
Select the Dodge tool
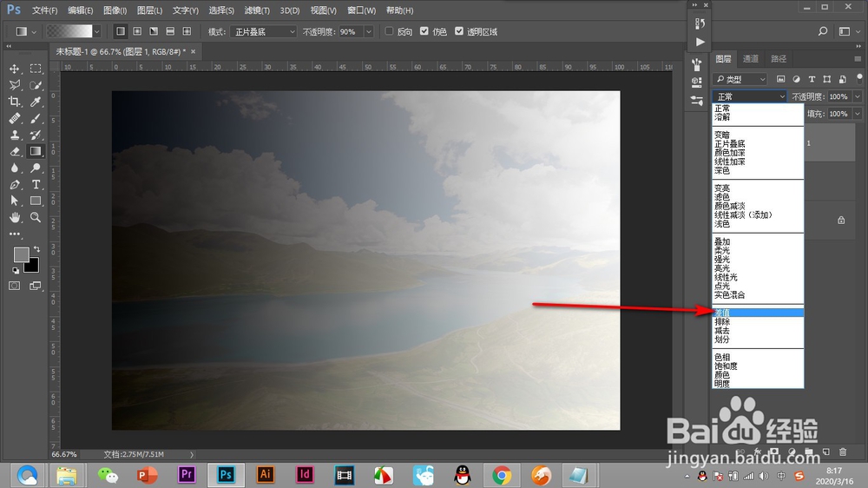click(x=36, y=168)
